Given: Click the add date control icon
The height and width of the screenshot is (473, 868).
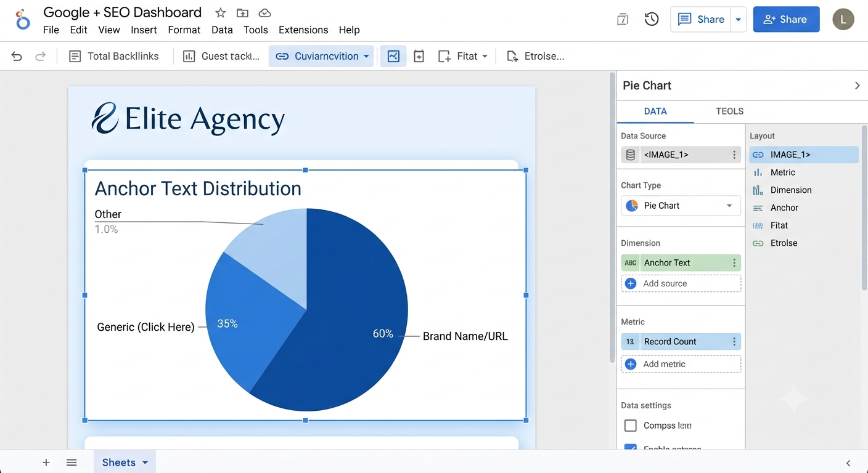Looking at the screenshot, I should point(419,56).
